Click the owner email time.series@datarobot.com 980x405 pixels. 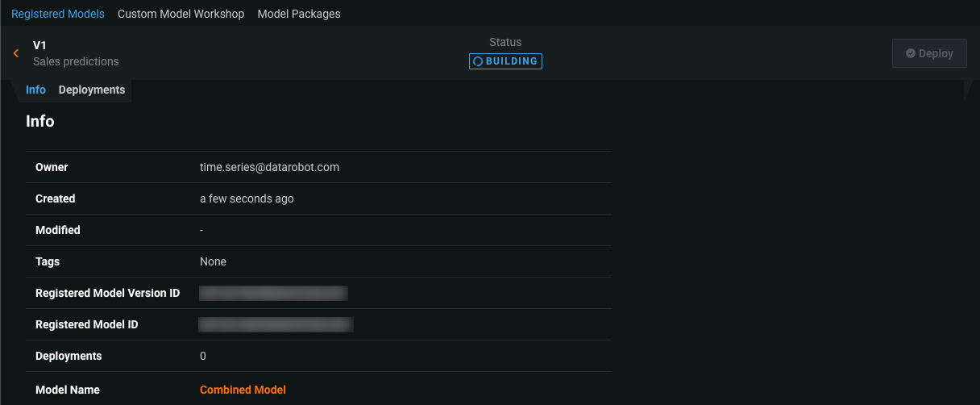[x=269, y=167]
